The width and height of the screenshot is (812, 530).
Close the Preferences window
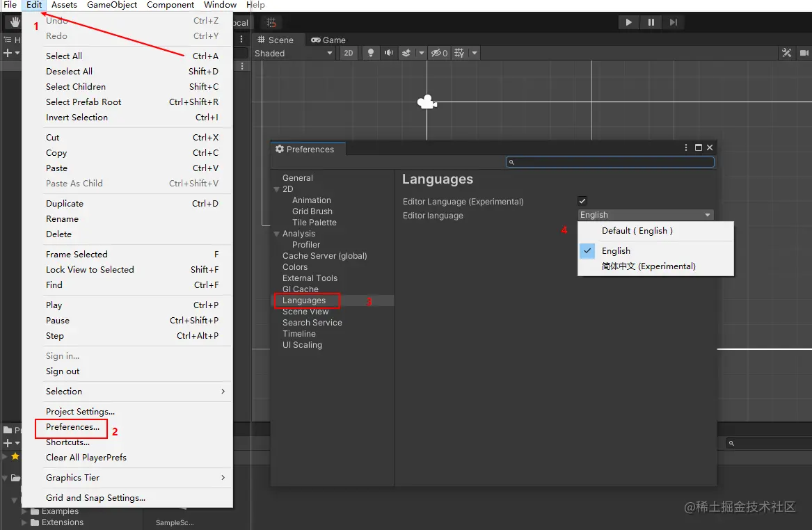click(710, 147)
